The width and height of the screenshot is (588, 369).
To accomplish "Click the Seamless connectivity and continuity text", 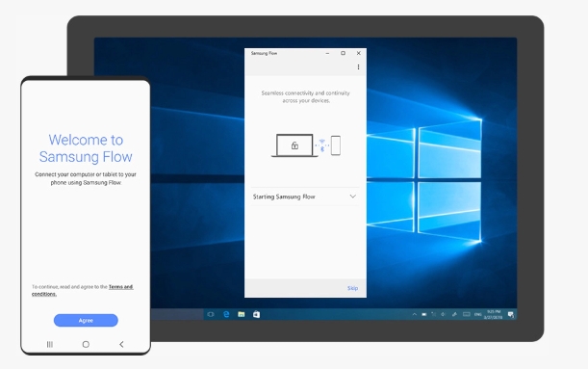I will pyautogui.click(x=306, y=97).
